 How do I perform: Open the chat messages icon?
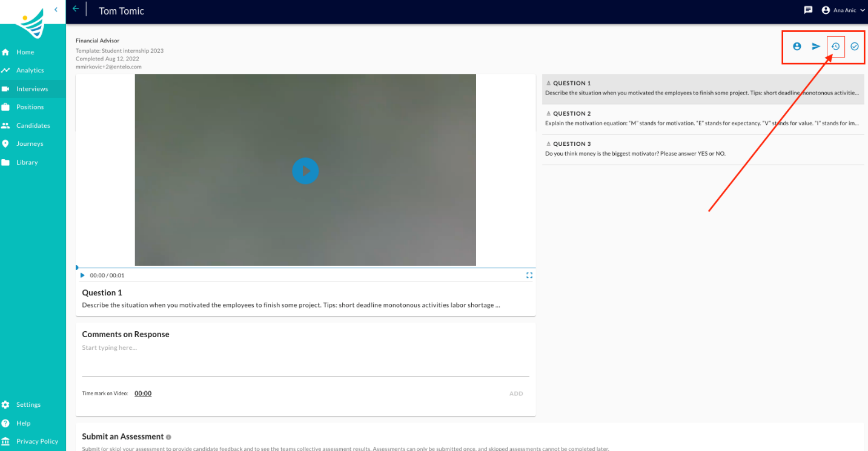tap(808, 10)
